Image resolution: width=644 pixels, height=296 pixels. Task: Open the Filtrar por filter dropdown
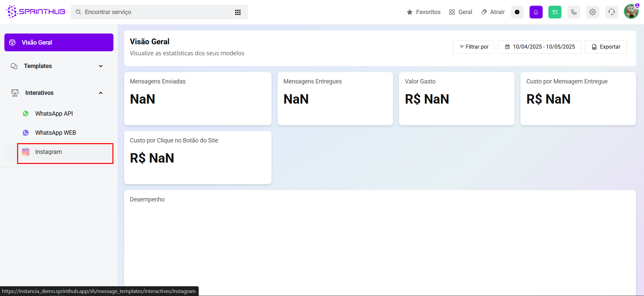point(474,47)
